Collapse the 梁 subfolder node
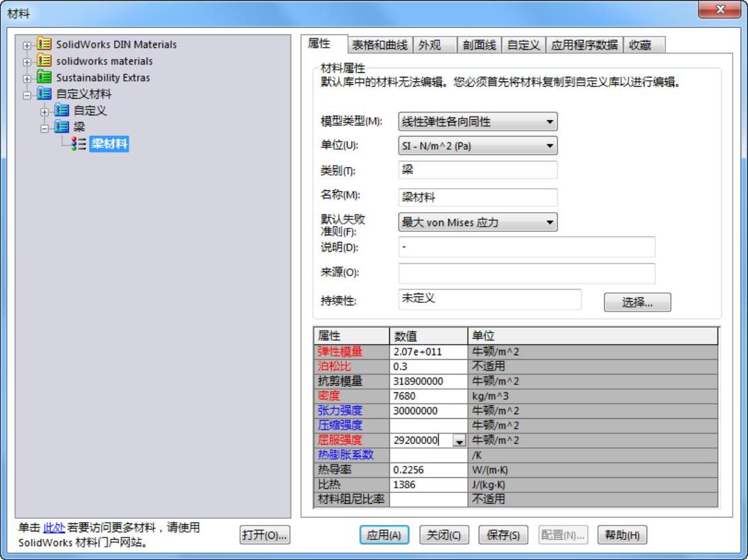The width and height of the screenshot is (748, 560). pyautogui.click(x=44, y=128)
